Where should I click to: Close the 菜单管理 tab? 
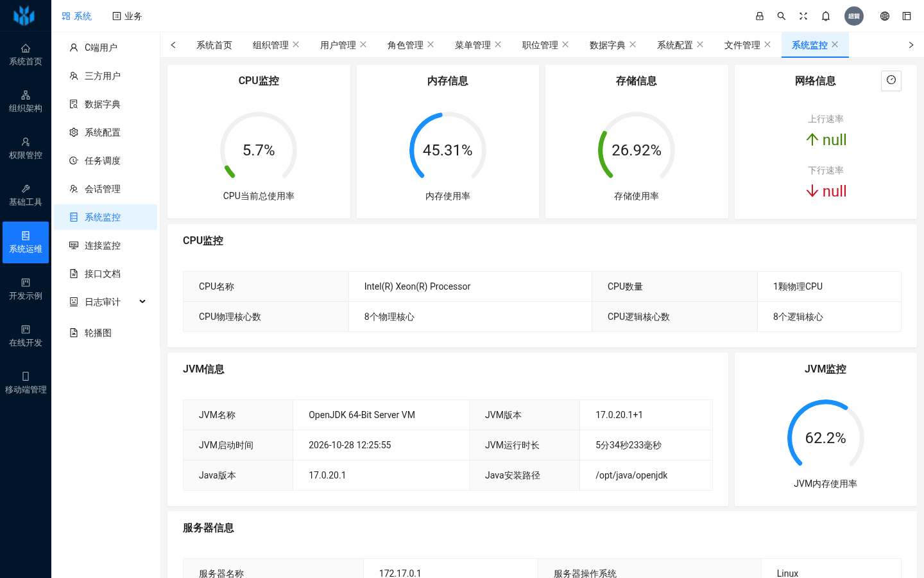pos(498,44)
